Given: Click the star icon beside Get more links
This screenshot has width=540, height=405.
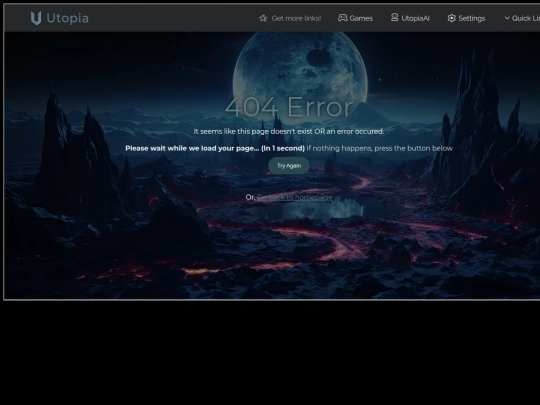Looking at the screenshot, I should [x=263, y=18].
